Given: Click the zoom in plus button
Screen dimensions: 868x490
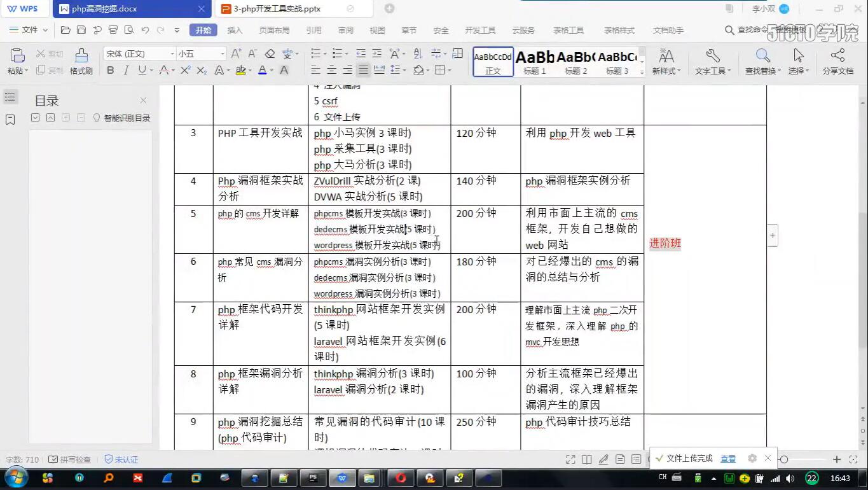Looking at the screenshot, I should click(x=837, y=459).
